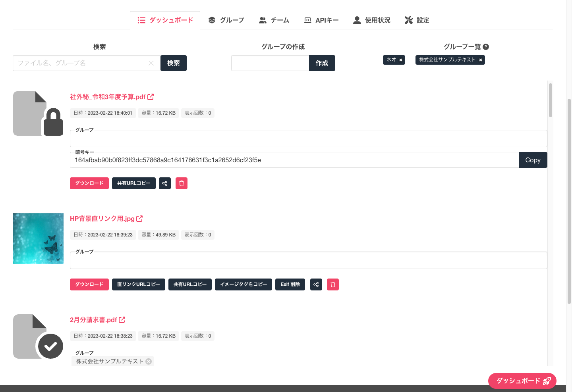Go to the 設定 tab

(417, 20)
